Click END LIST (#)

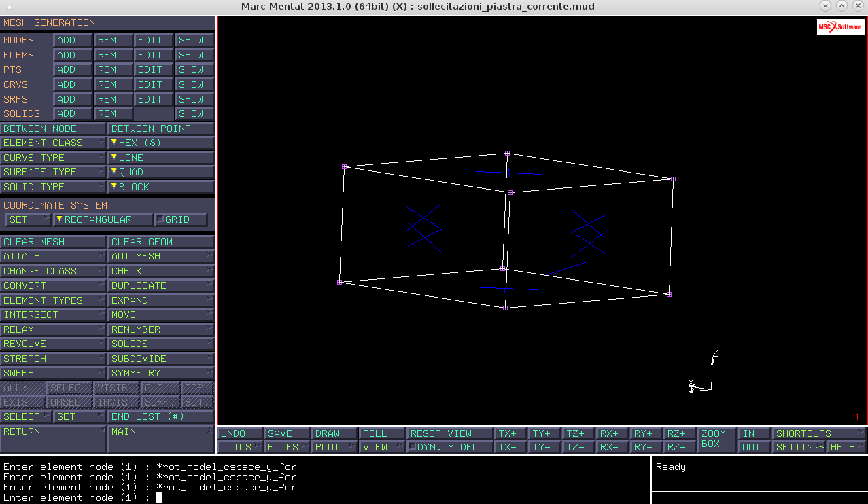(161, 416)
